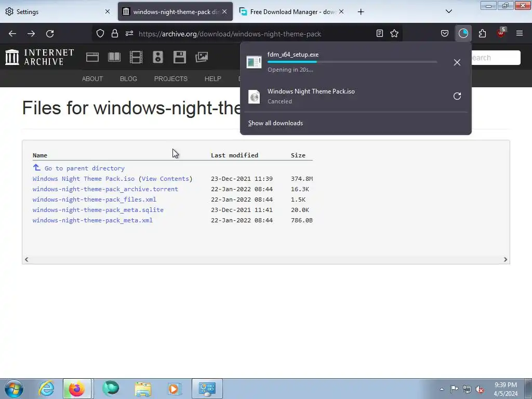This screenshot has height=399, width=532.
Task: Click the left arrow of file listing scrollbar
Action: click(26, 260)
